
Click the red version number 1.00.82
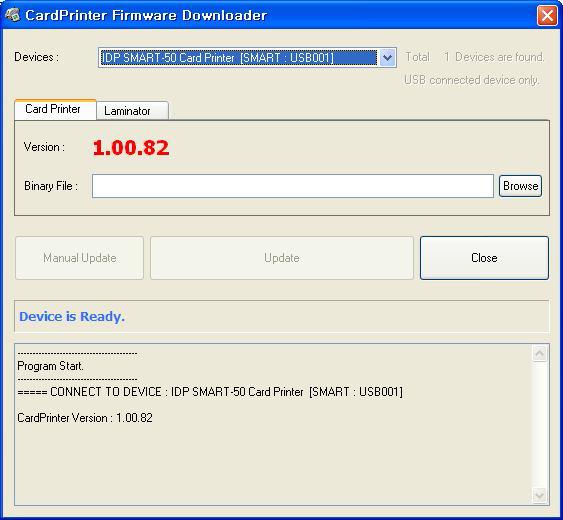pyautogui.click(x=131, y=148)
